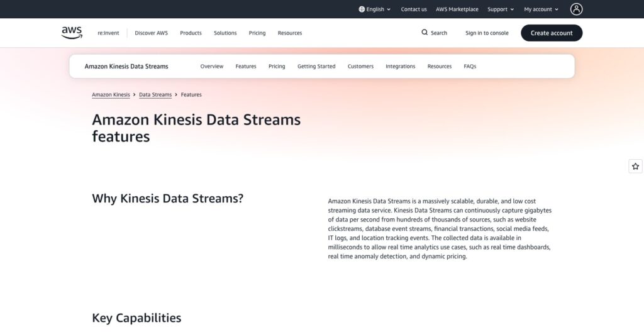Switch to the FAQs tab

470,66
